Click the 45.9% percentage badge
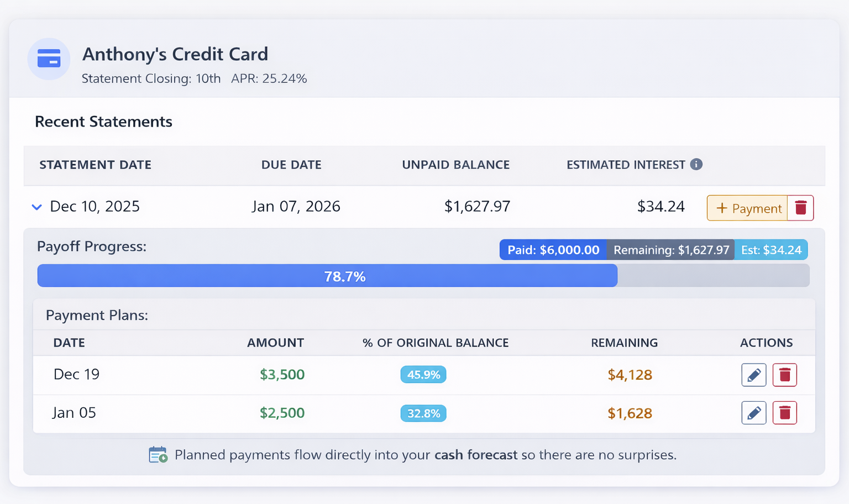 (x=423, y=375)
